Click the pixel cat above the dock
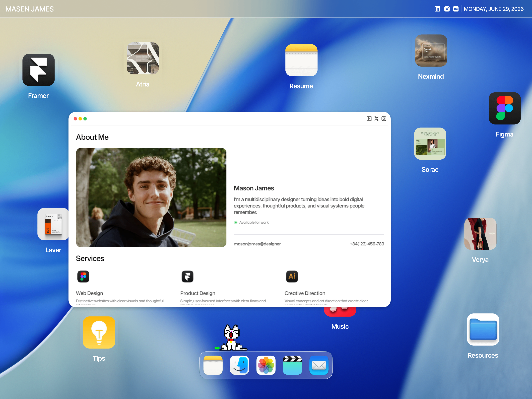 coord(231,338)
